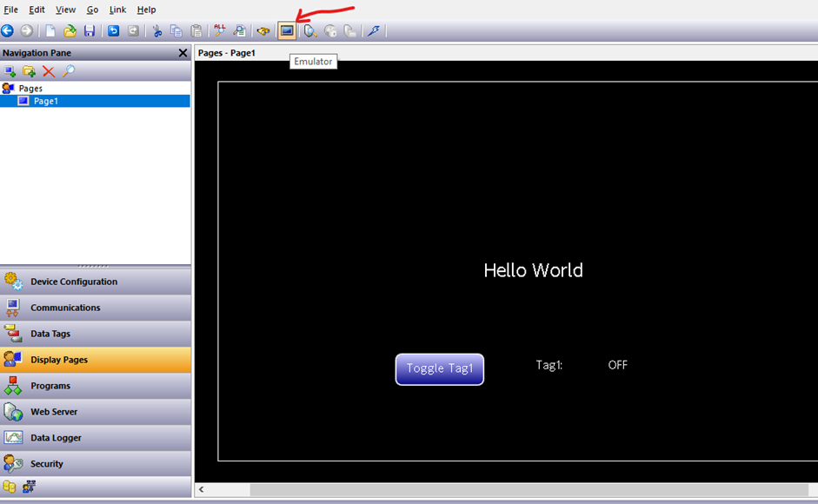Undo the last action from the toolbar
This screenshot has width=818, height=504.
point(113,30)
